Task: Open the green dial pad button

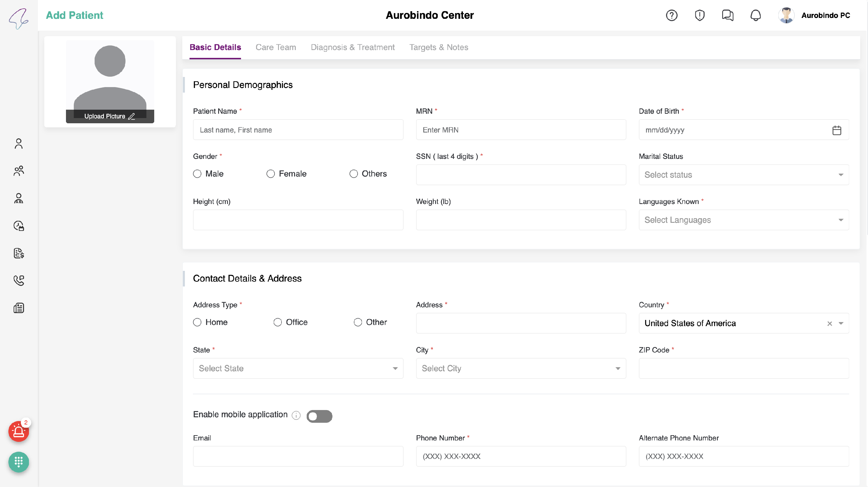Action: tap(19, 462)
